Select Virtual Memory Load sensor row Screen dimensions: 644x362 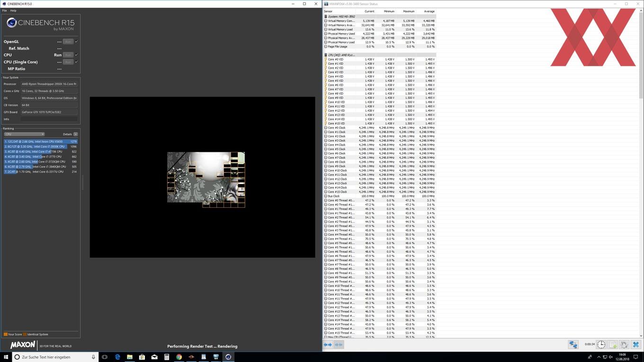coord(380,29)
